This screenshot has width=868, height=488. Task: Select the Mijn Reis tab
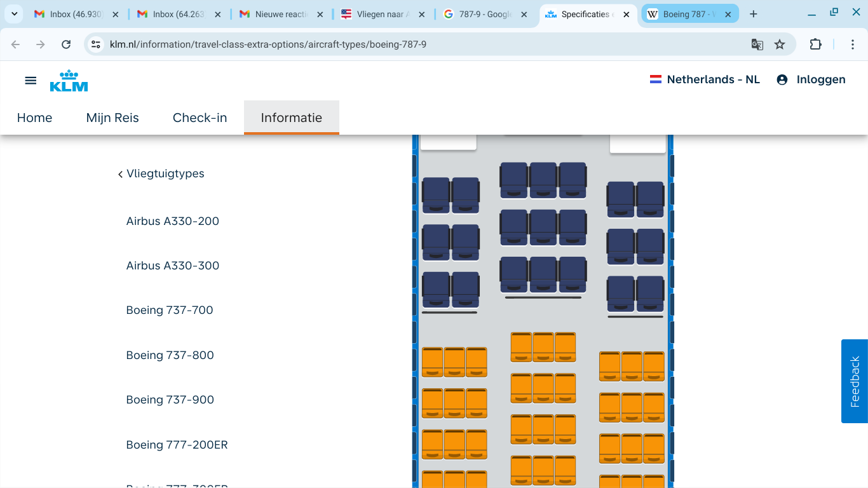coord(112,118)
